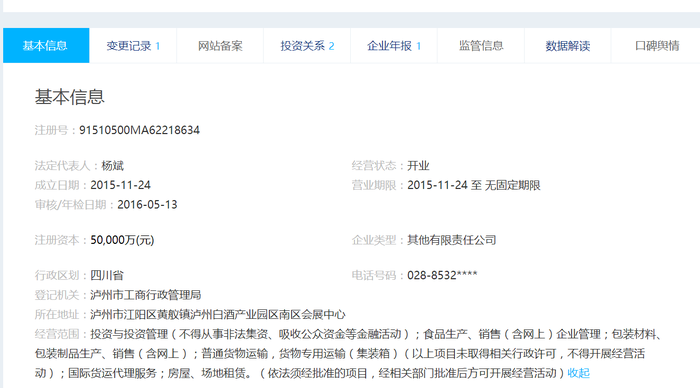Viewport: 700px width, 388px height.
Task: Click the 审核/年检日期 value 2016-05-13
Action: pyautogui.click(x=147, y=205)
